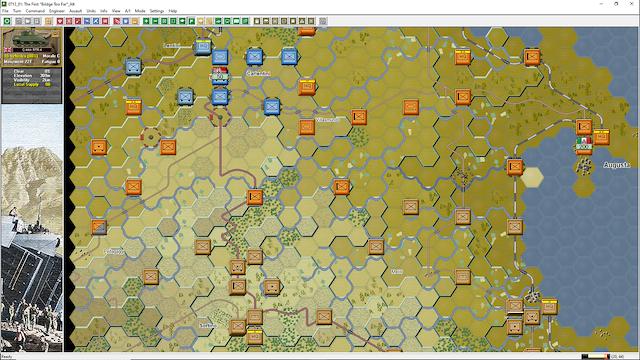The image size is (640, 360).
Task: Click the Villasmundo label on the map
Action: tap(327, 120)
